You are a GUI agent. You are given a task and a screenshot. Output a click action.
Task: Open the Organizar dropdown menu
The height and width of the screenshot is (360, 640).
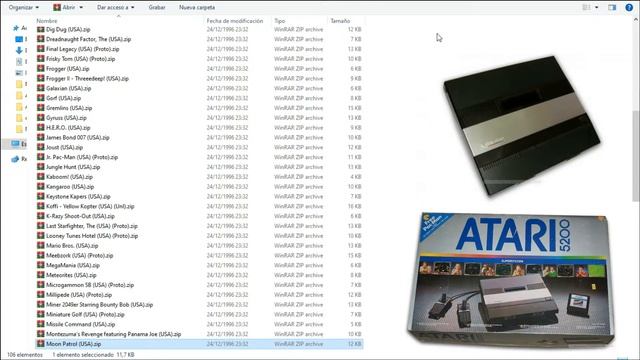click(24, 7)
